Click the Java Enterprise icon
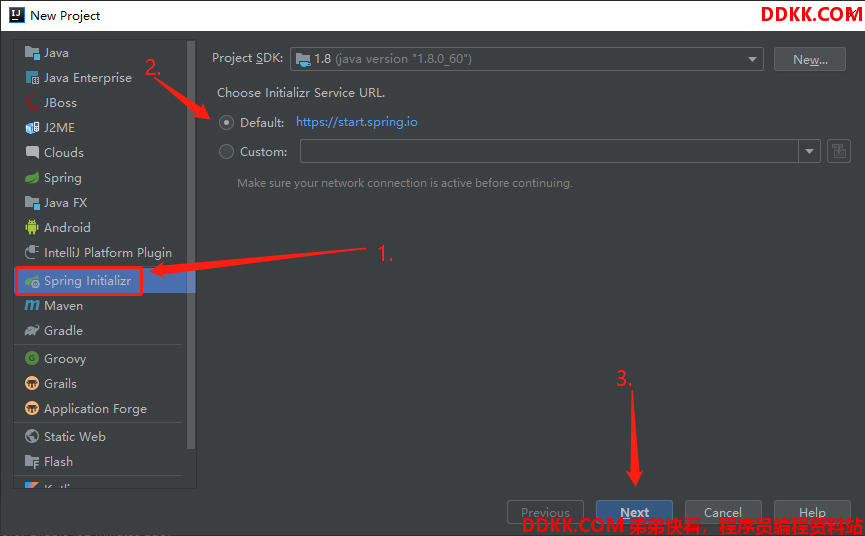865x536 pixels. [x=32, y=78]
